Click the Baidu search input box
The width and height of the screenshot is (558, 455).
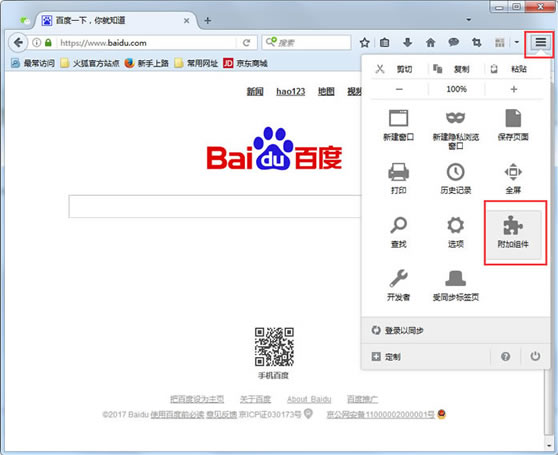tap(215, 206)
